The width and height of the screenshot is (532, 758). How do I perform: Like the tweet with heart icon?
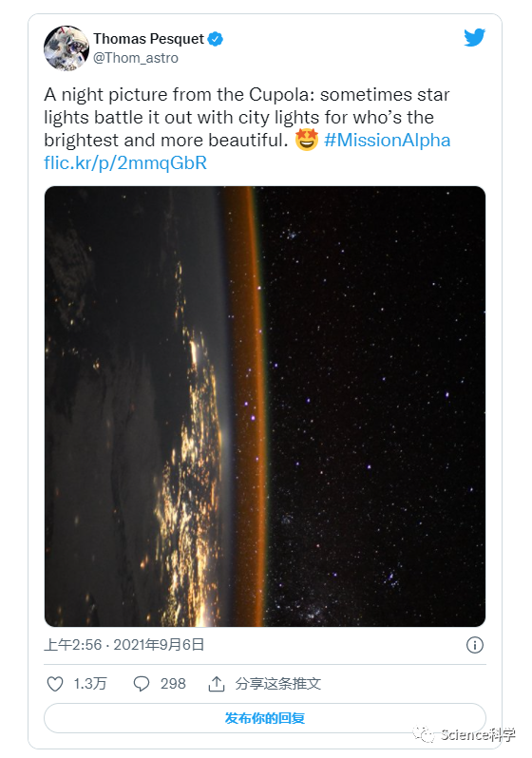[55, 684]
